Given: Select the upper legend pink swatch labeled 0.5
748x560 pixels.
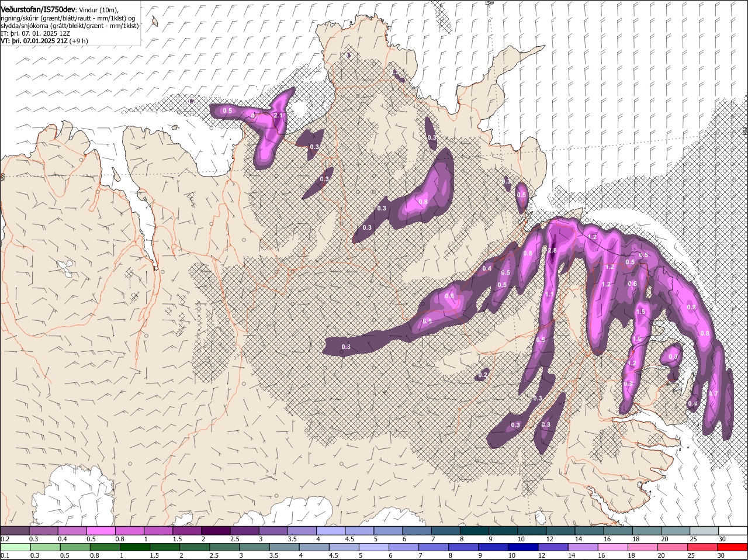Looking at the screenshot, I should (101, 530).
